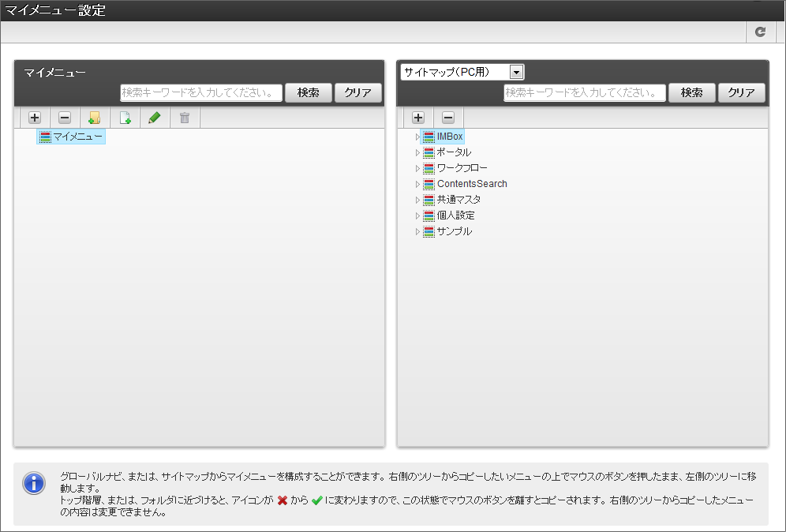Screen dimensions: 786x532
Task: Edit selected menu with pencil icon
Action: tap(155, 118)
